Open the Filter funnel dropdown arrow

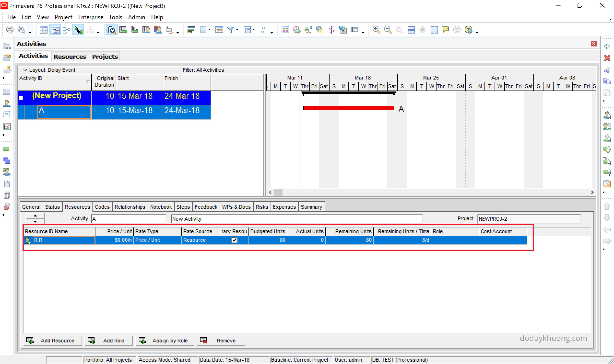tap(237, 30)
